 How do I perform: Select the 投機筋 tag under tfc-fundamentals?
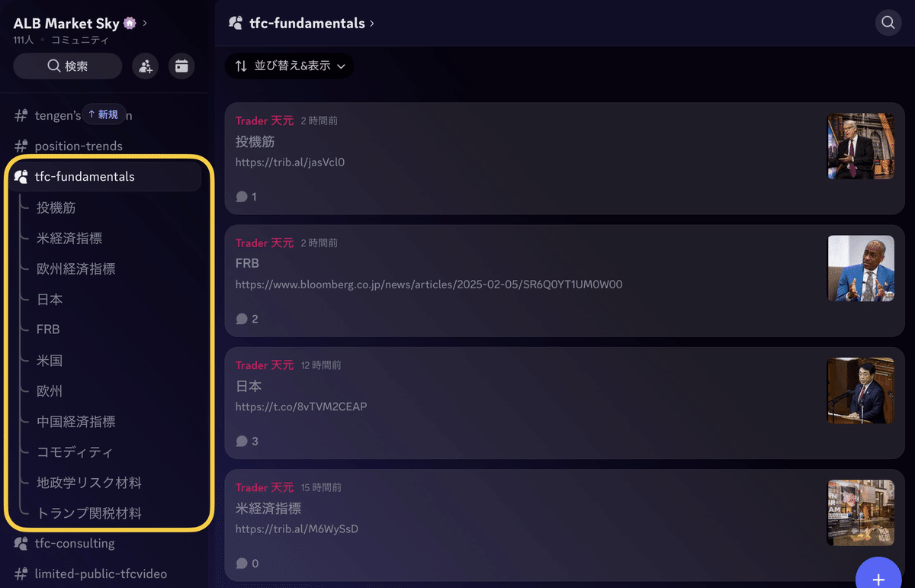point(55,207)
